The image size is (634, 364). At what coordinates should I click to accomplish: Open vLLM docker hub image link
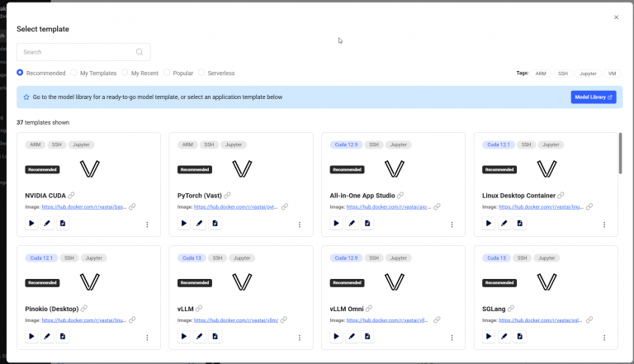[x=236, y=320]
